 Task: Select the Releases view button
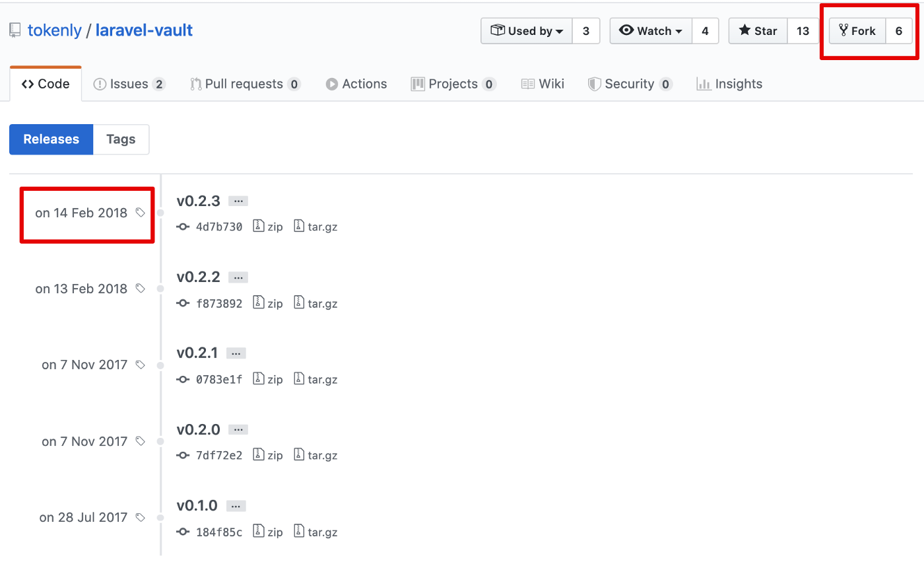pos(51,139)
